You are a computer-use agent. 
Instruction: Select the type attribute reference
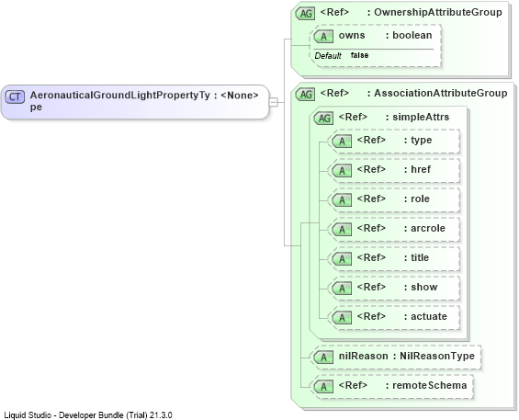pos(396,142)
